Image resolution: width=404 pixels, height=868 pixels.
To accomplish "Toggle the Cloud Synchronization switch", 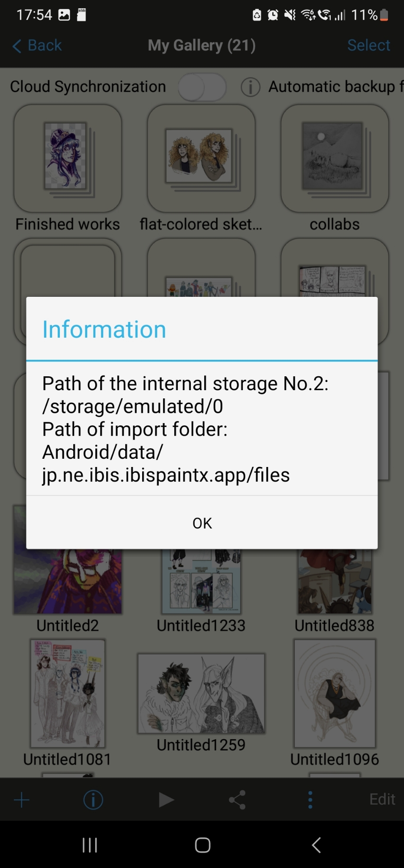I will click(202, 87).
